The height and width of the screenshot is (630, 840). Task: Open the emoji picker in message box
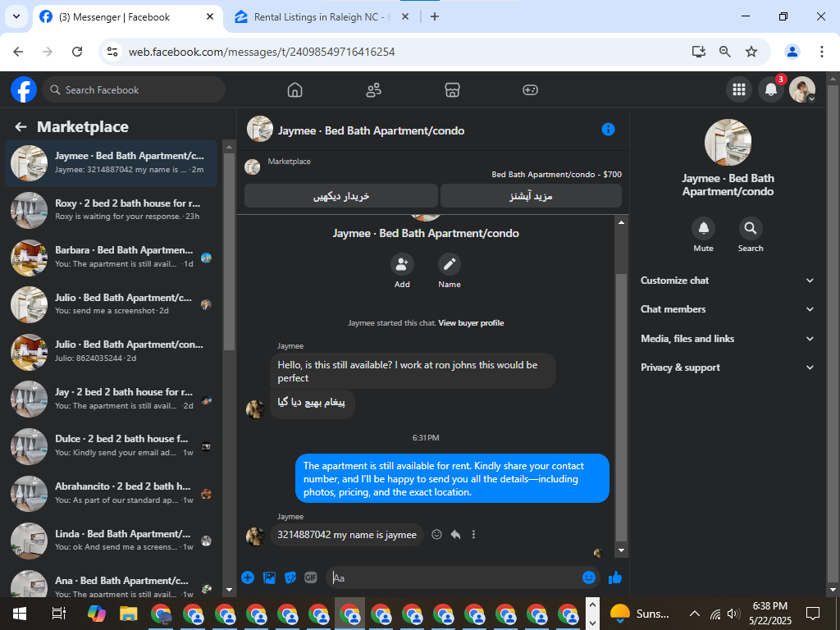(x=589, y=577)
